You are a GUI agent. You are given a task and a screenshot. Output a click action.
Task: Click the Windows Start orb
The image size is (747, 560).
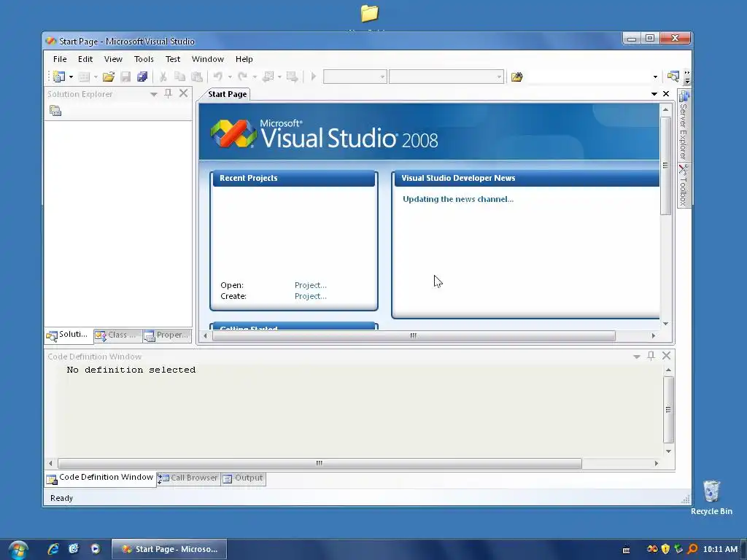pos(18,550)
